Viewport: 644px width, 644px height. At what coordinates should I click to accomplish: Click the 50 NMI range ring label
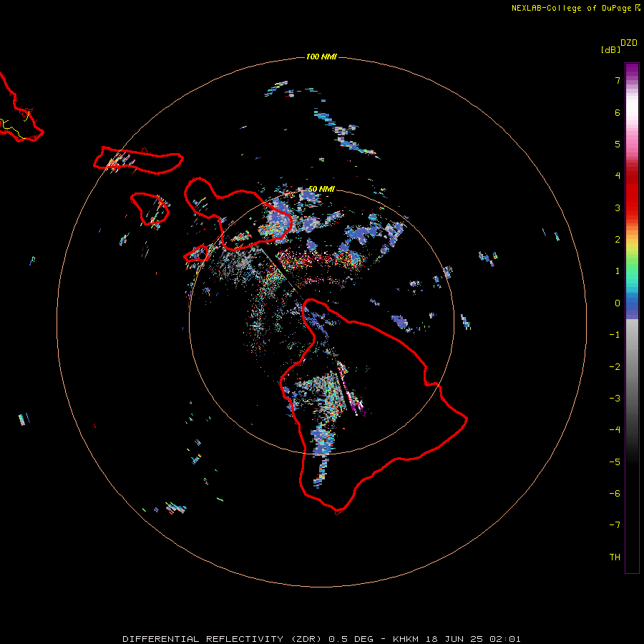(321, 189)
